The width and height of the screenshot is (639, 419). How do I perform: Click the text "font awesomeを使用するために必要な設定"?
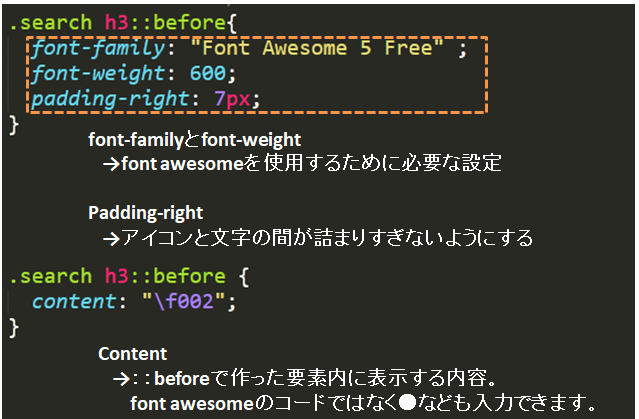(x=311, y=163)
